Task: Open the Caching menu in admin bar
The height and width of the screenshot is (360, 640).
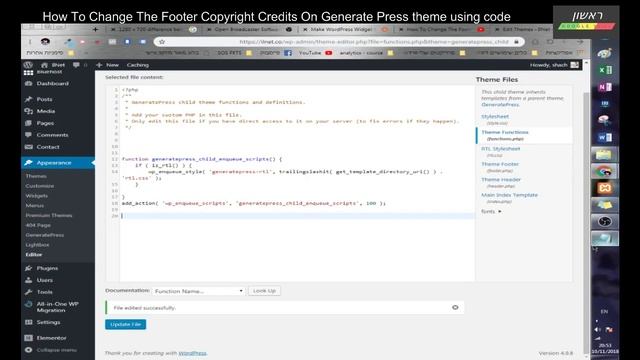Action: [138, 65]
